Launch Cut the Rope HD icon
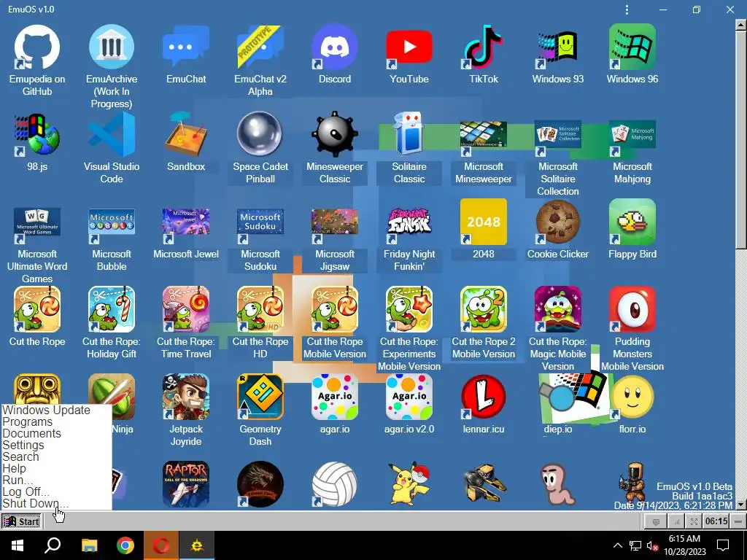Viewport: 747px width, 560px height. click(260, 309)
